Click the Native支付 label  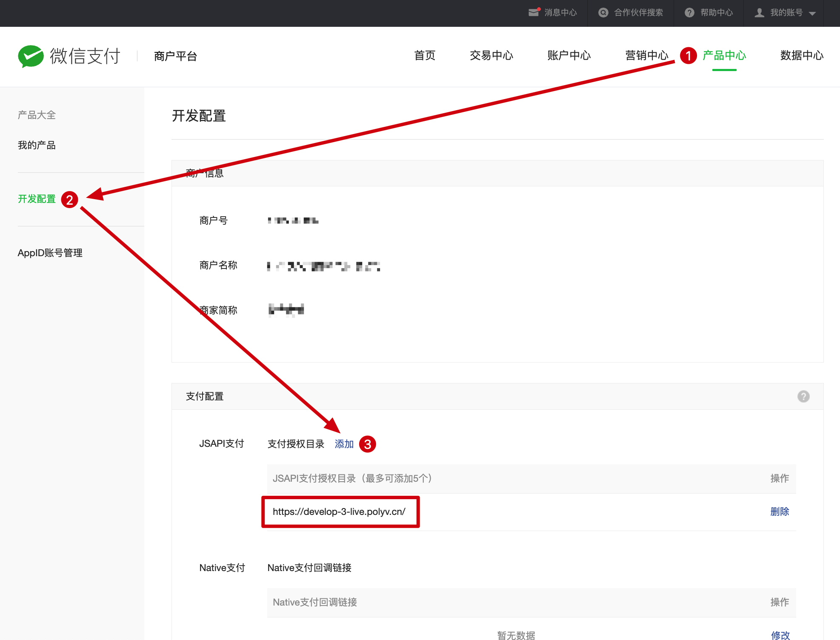[x=222, y=568]
